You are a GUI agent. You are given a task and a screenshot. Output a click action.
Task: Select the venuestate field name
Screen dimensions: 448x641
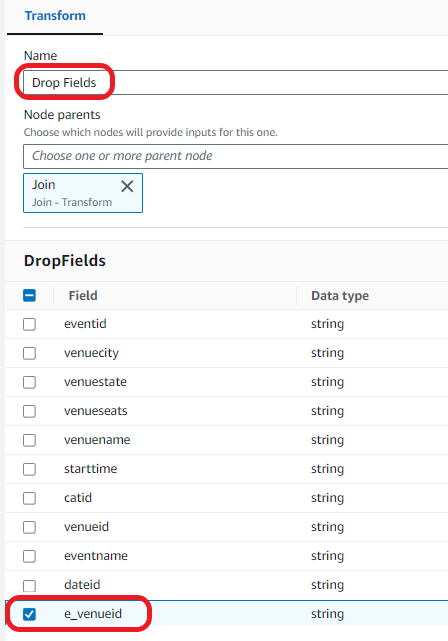point(95,382)
